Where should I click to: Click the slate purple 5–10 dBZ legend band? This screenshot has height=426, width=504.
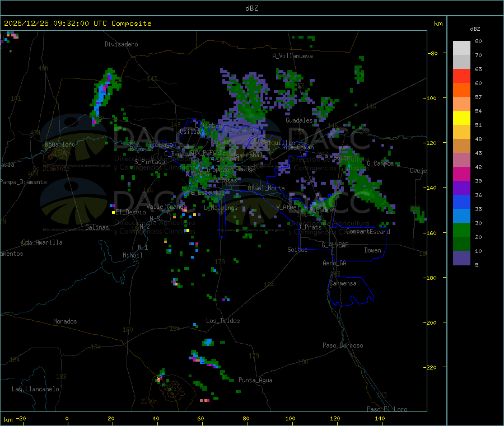coord(461,258)
